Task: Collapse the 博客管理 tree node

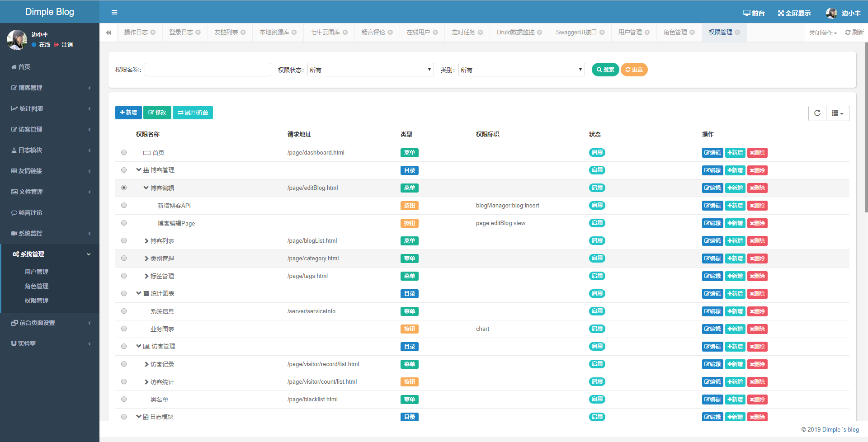Action: (x=139, y=170)
